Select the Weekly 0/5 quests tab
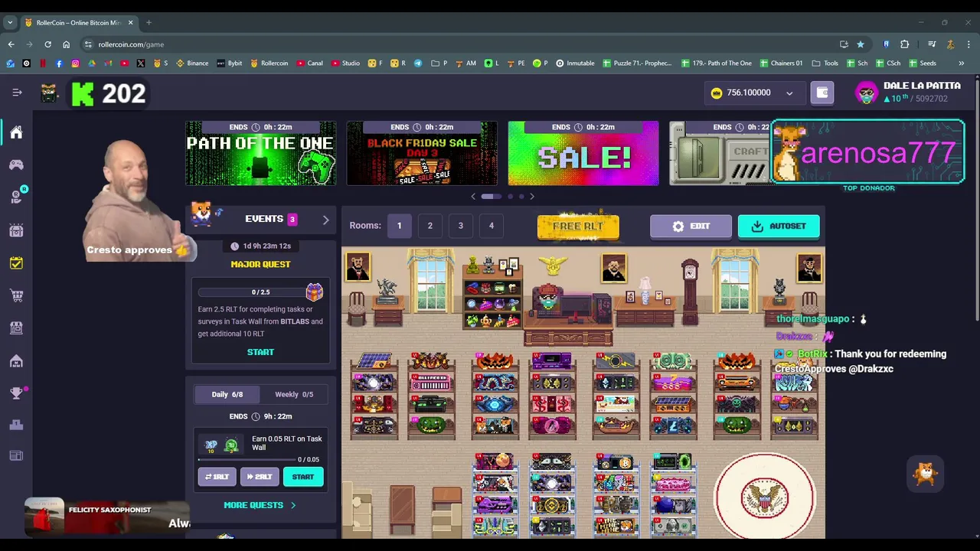The width and height of the screenshot is (980, 551). pyautogui.click(x=294, y=394)
